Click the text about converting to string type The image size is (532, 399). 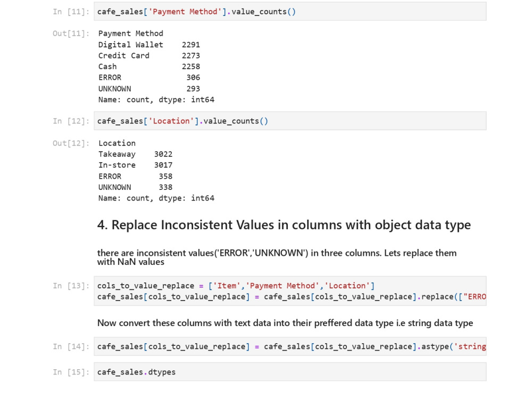[285, 323]
